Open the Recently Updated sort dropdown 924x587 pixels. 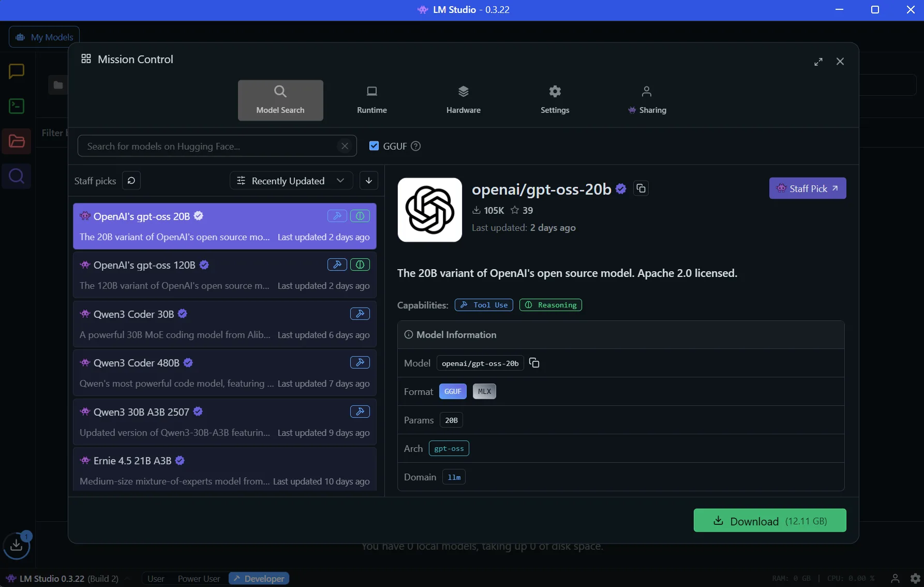[291, 181]
